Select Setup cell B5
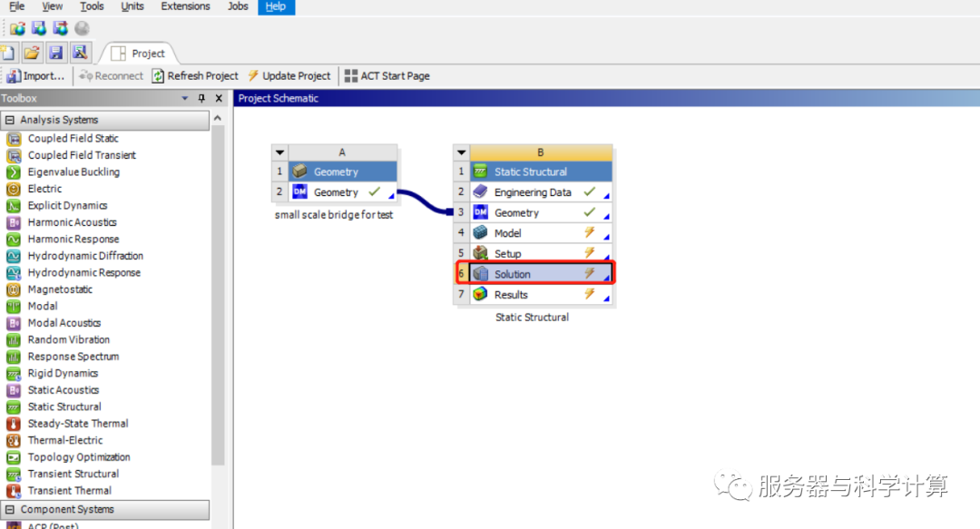 (541, 254)
